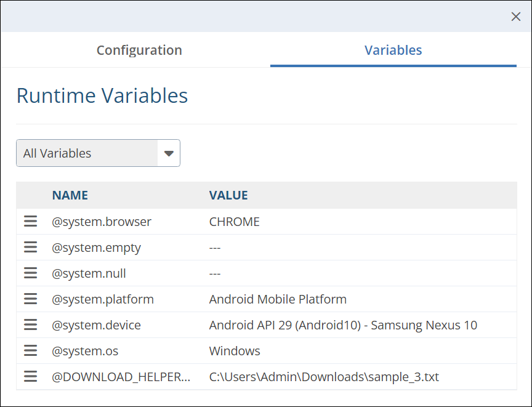Click the hamburger icon beside @system.browser
Image resolution: width=532 pixels, height=407 pixels.
[x=30, y=222]
